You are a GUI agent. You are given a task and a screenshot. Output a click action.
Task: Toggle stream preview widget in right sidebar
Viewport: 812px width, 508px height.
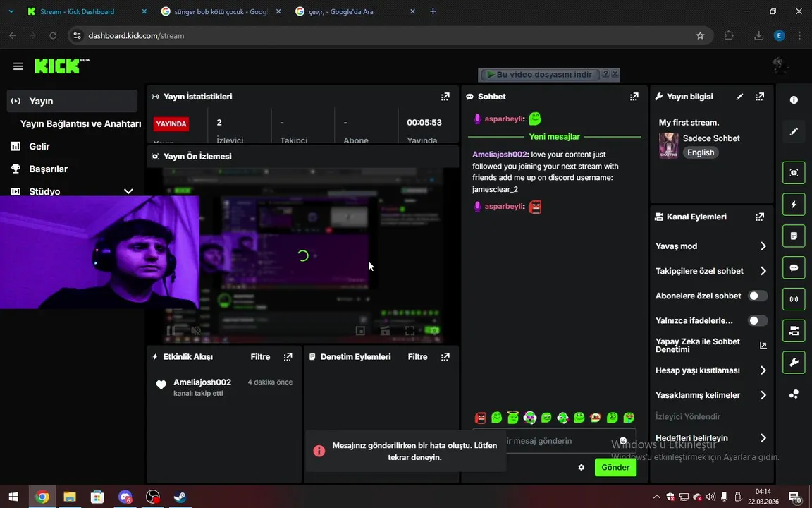(794, 173)
